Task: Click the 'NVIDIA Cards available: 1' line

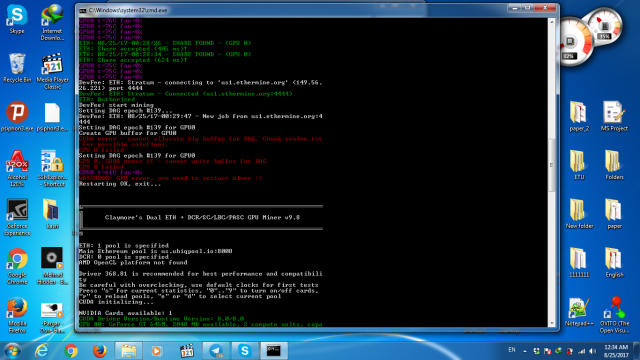Action: [x=125, y=313]
